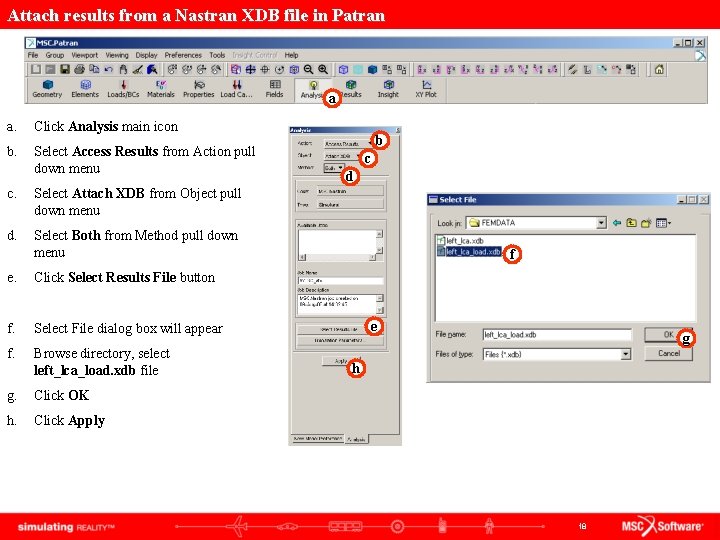Open the View menu icon in Select File

(x=663, y=223)
